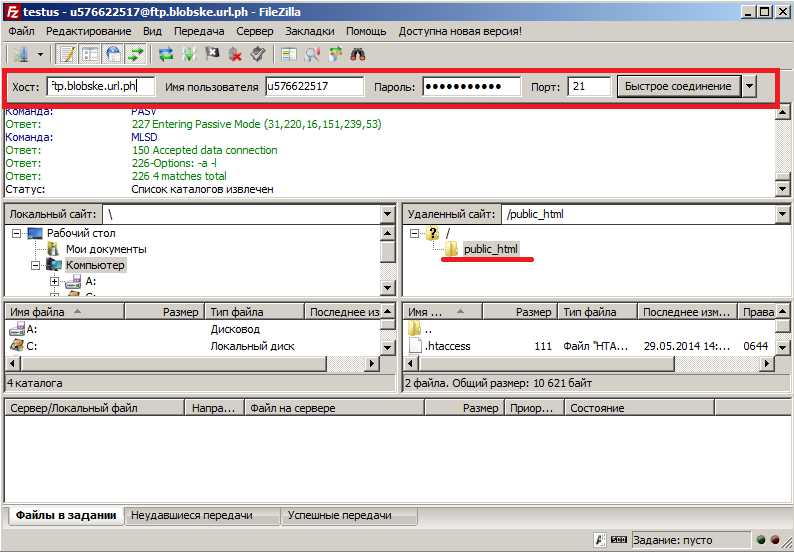Image resolution: width=794 pixels, height=552 pixels.
Task: Open the Передача menu
Action: click(199, 31)
